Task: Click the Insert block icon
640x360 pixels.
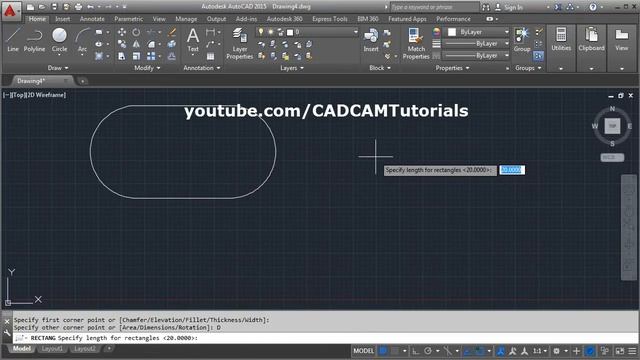Action: (371, 40)
